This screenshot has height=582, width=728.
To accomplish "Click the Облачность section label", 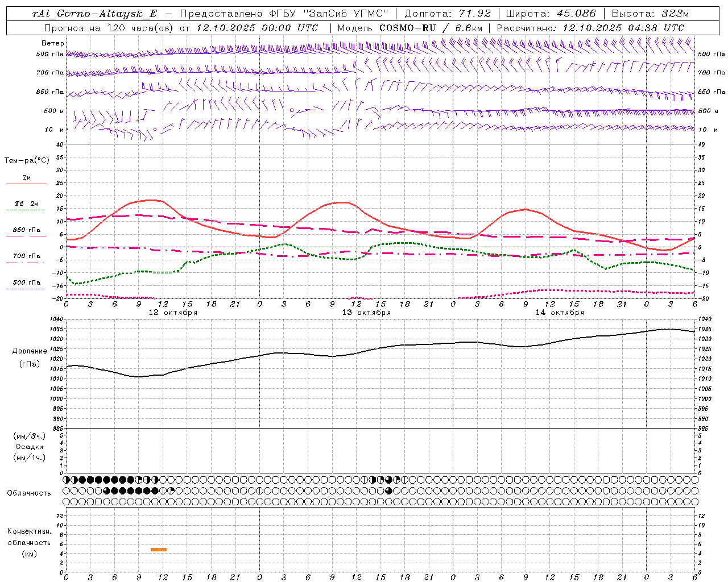I will click(29, 493).
